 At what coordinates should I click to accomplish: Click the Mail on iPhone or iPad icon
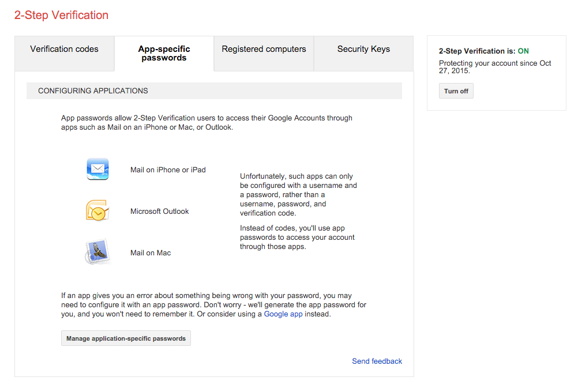[97, 169]
